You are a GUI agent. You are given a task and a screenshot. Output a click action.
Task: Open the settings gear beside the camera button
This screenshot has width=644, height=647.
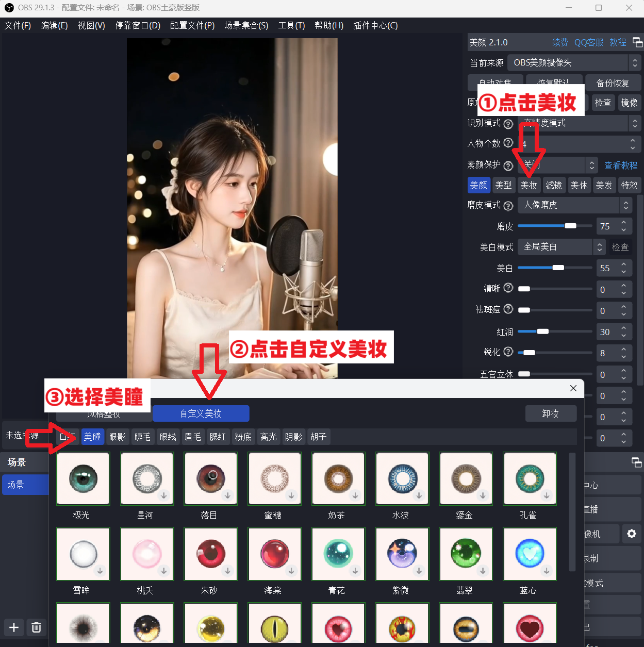(x=632, y=534)
